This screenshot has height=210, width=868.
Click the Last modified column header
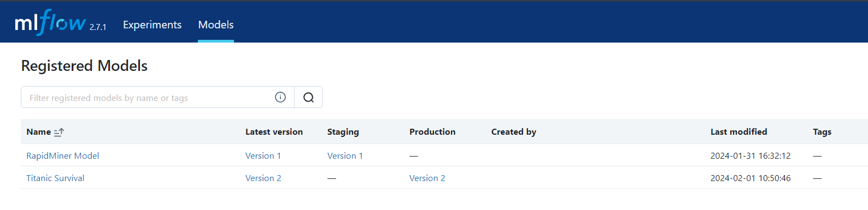pyautogui.click(x=739, y=131)
